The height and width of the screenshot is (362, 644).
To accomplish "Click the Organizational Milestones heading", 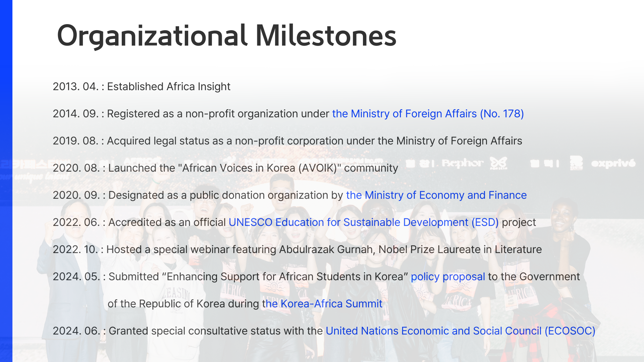I will click(227, 36).
